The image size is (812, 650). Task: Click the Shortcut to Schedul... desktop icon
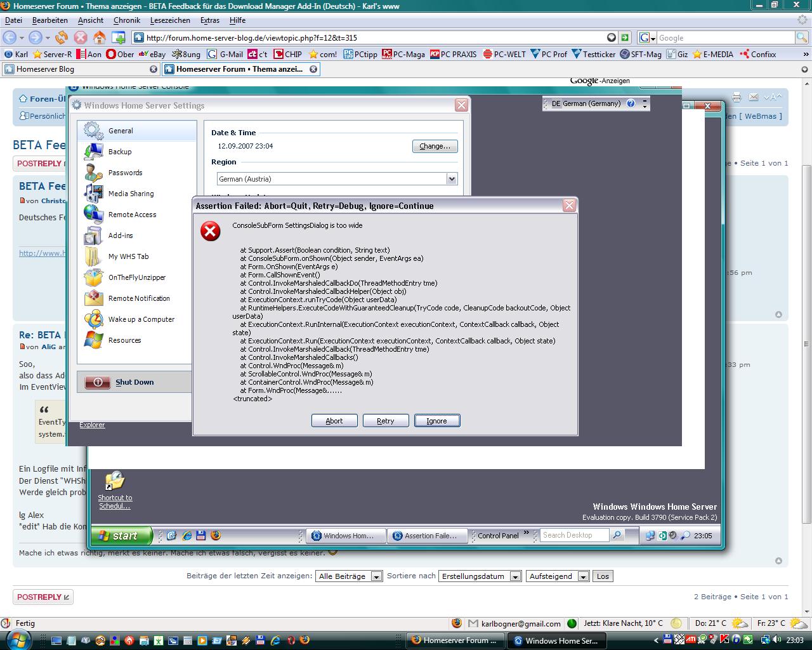click(115, 491)
